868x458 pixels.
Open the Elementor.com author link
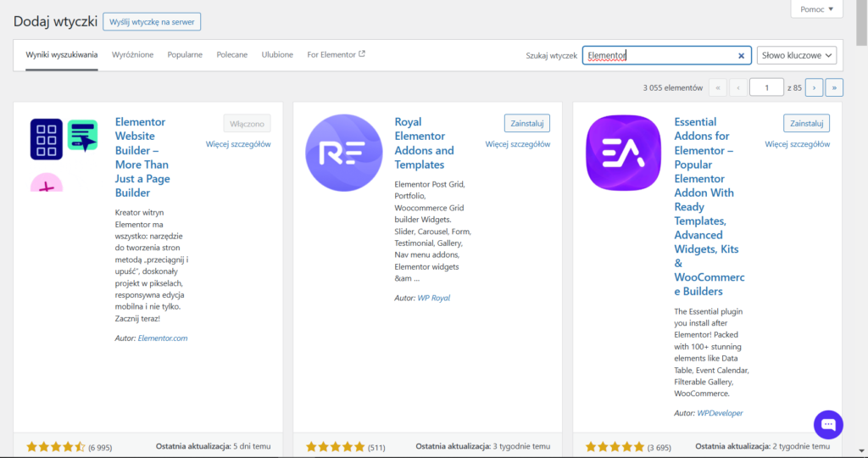[162, 338]
